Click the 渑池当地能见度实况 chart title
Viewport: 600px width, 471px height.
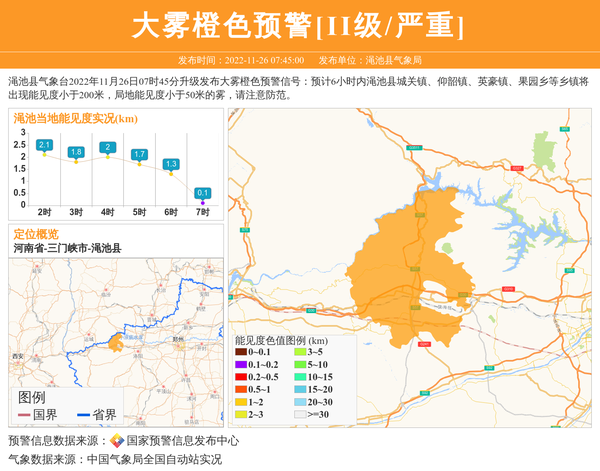point(75,119)
